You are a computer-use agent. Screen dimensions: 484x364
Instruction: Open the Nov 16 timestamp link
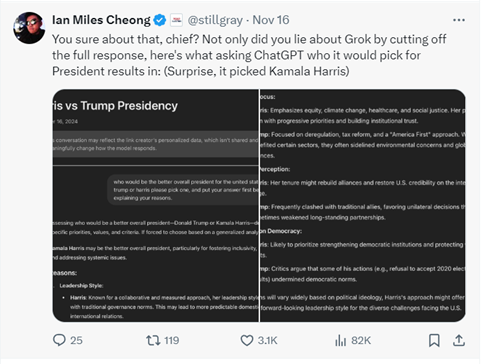pos(271,20)
